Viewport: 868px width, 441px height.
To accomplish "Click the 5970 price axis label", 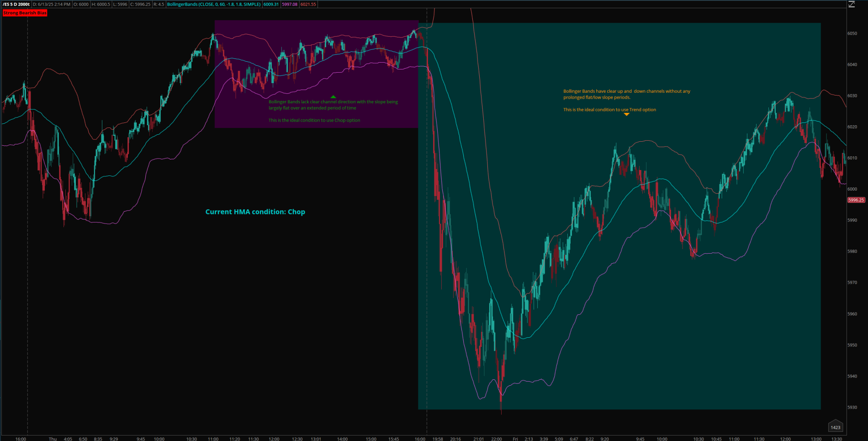I will pos(852,282).
